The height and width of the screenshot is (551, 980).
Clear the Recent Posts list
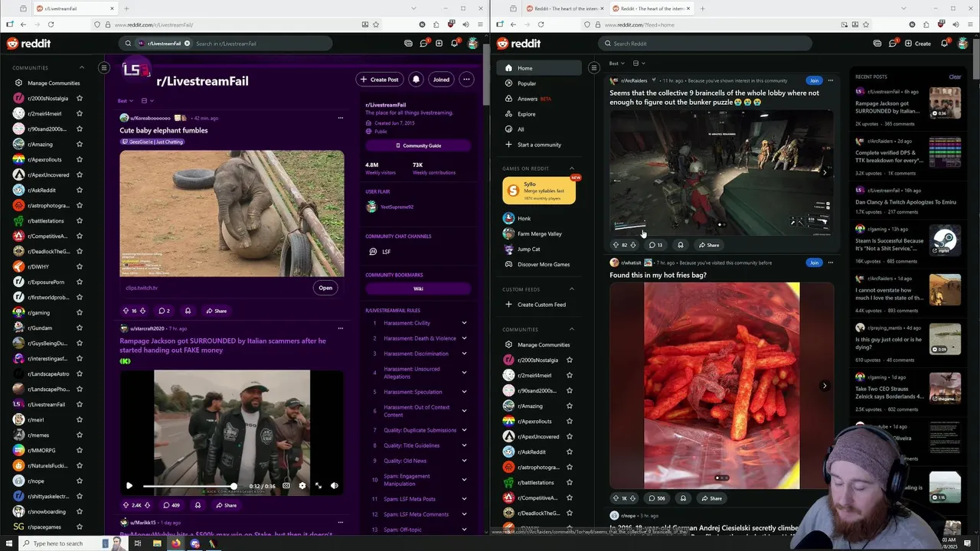click(x=955, y=77)
